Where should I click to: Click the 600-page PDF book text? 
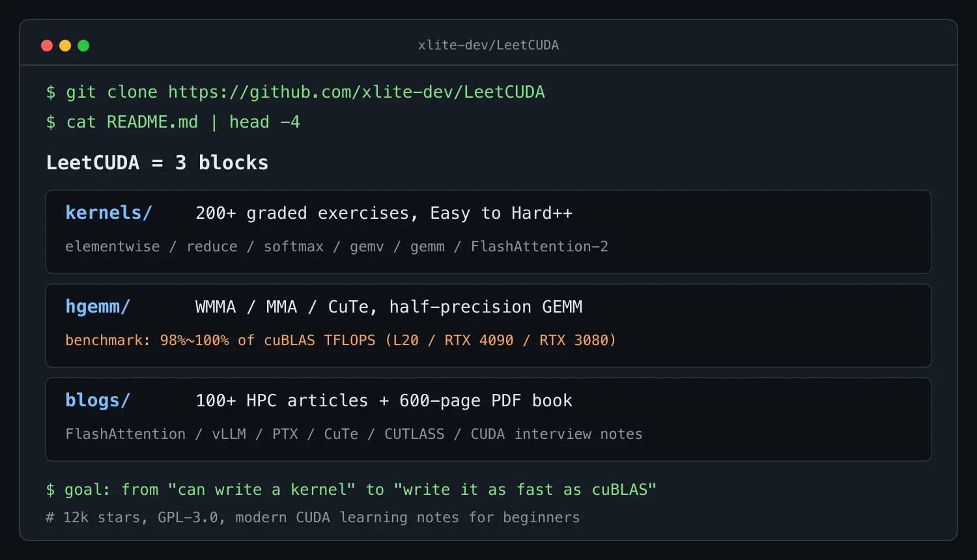coord(486,400)
